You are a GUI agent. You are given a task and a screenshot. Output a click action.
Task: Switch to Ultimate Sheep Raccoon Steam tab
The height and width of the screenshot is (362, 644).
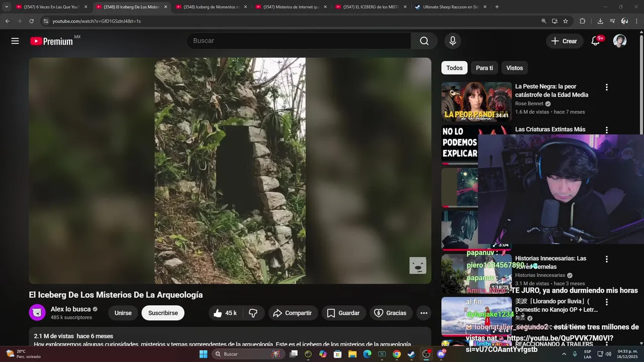(x=451, y=7)
